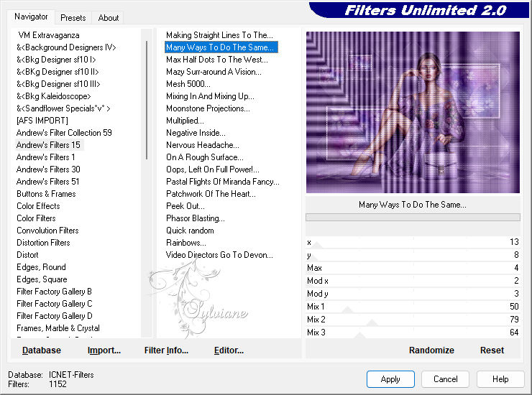
Task: Choose Patchwork Of The Heart... filter
Action: tap(211, 194)
